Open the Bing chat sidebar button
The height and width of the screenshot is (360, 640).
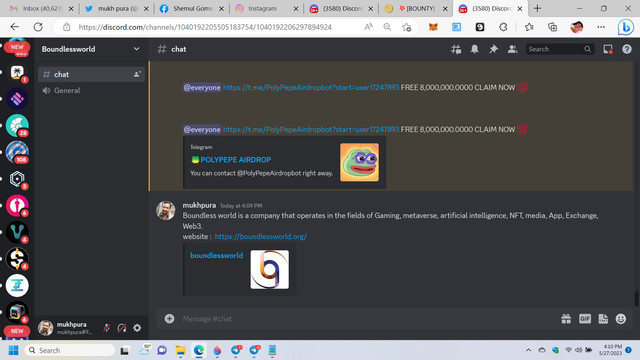625,27
